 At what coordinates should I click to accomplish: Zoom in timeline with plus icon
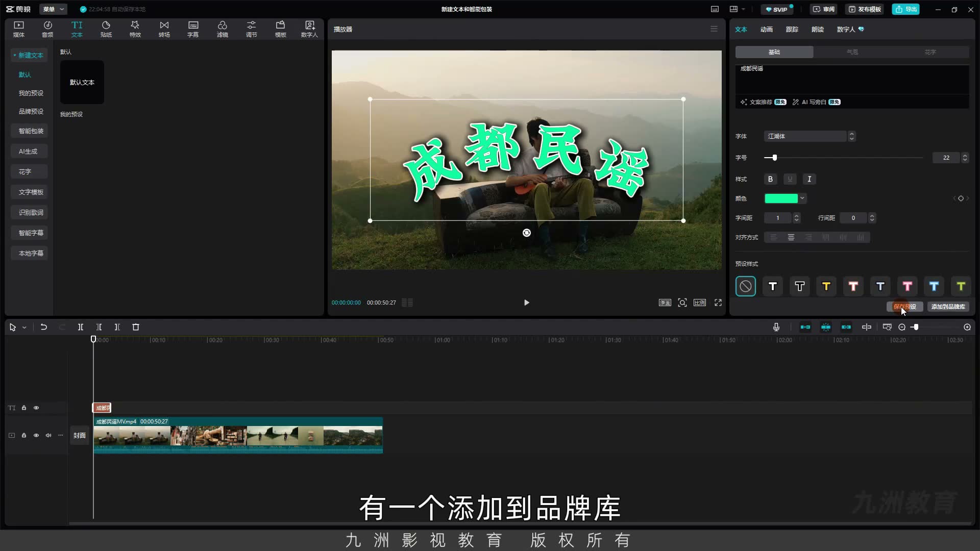coord(967,327)
